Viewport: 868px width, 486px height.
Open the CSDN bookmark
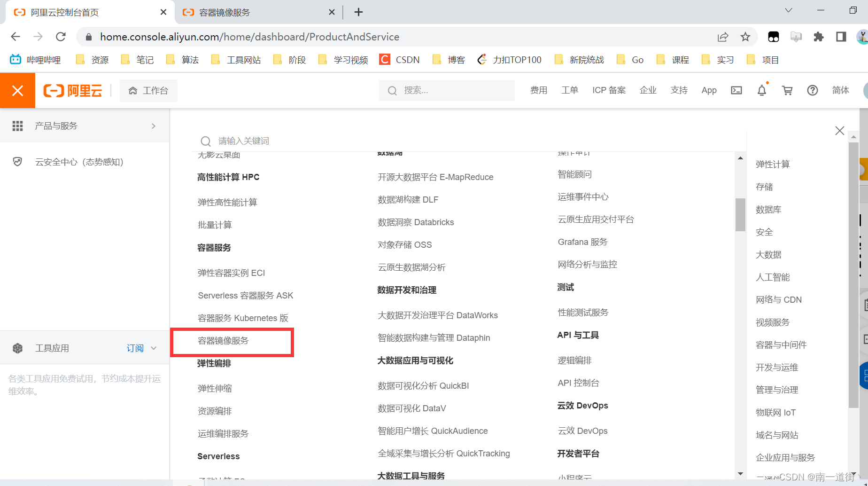[x=400, y=60]
